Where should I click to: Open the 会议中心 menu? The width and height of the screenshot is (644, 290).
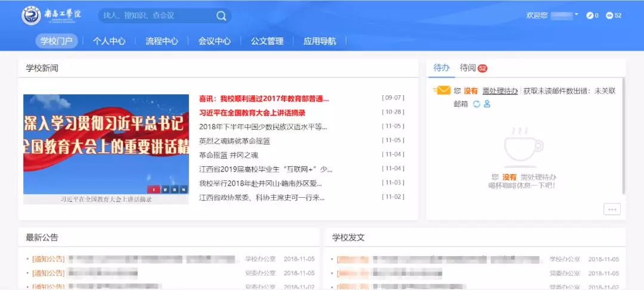(x=215, y=41)
